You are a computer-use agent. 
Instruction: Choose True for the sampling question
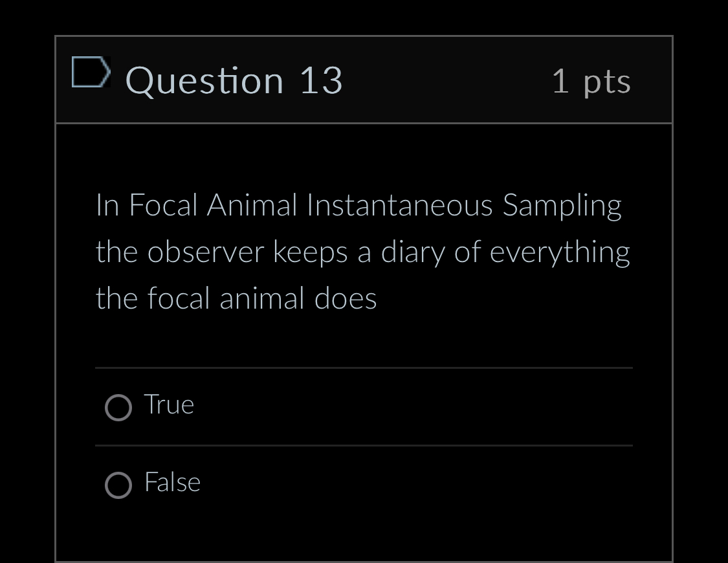tap(118, 408)
